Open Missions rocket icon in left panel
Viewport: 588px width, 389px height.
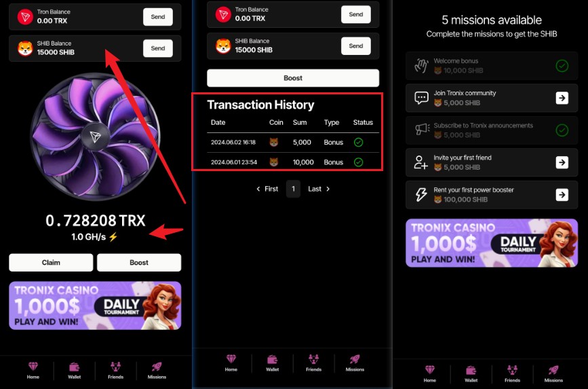(x=157, y=367)
